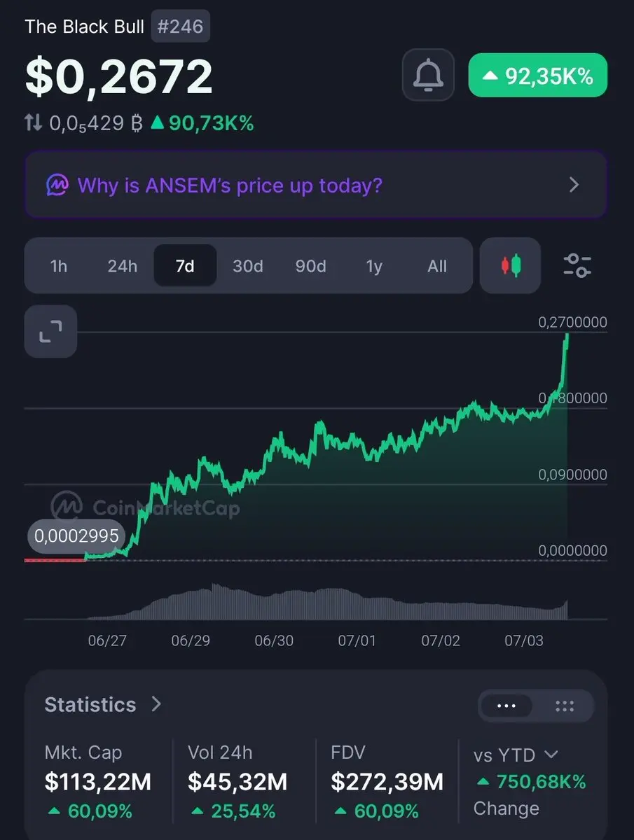Select the All timeframe tab
The width and height of the screenshot is (634, 840).
[x=437, y=266]
